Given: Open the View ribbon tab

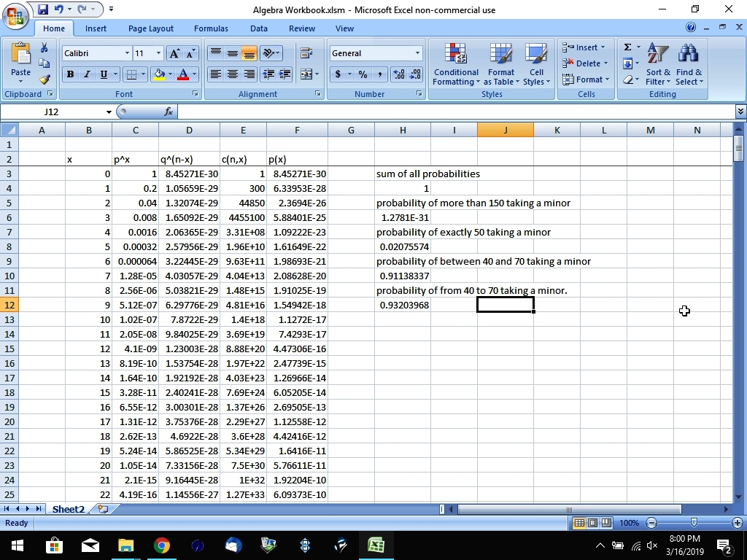Looking at the screenshot, I should (344, 28).
